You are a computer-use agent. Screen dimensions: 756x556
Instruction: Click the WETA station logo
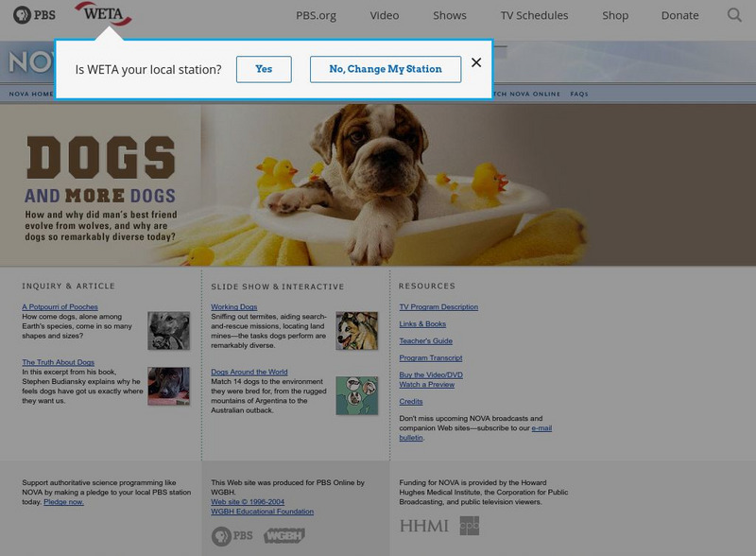coord(103,13)
